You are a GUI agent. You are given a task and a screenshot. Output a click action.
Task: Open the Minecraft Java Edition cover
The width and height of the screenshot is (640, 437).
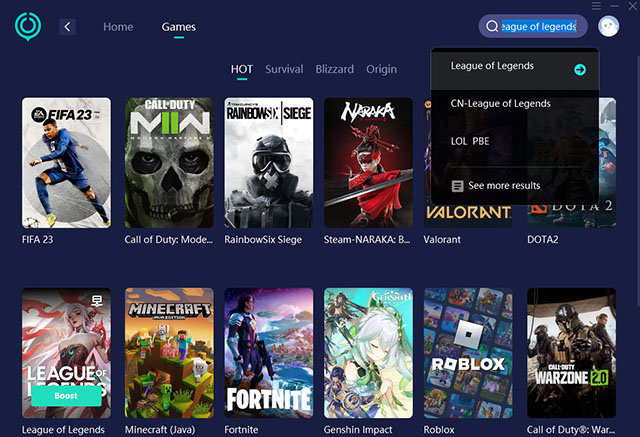click(x=169, y=353)
